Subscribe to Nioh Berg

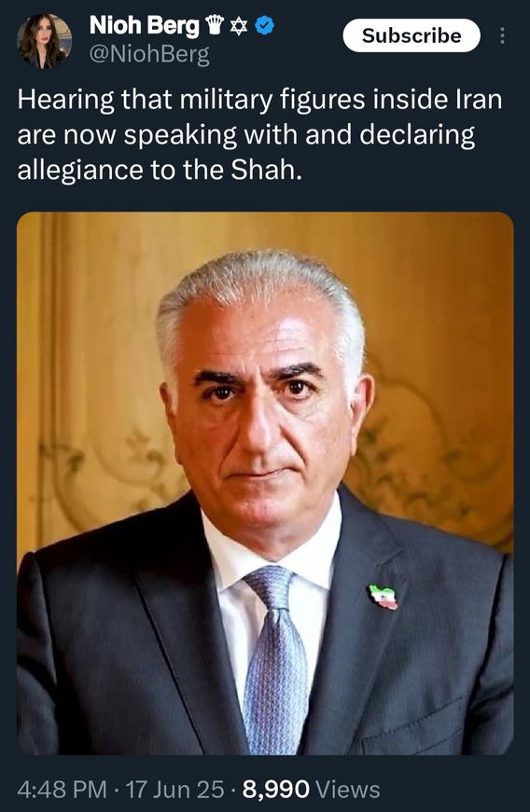[x=411, y=35]
